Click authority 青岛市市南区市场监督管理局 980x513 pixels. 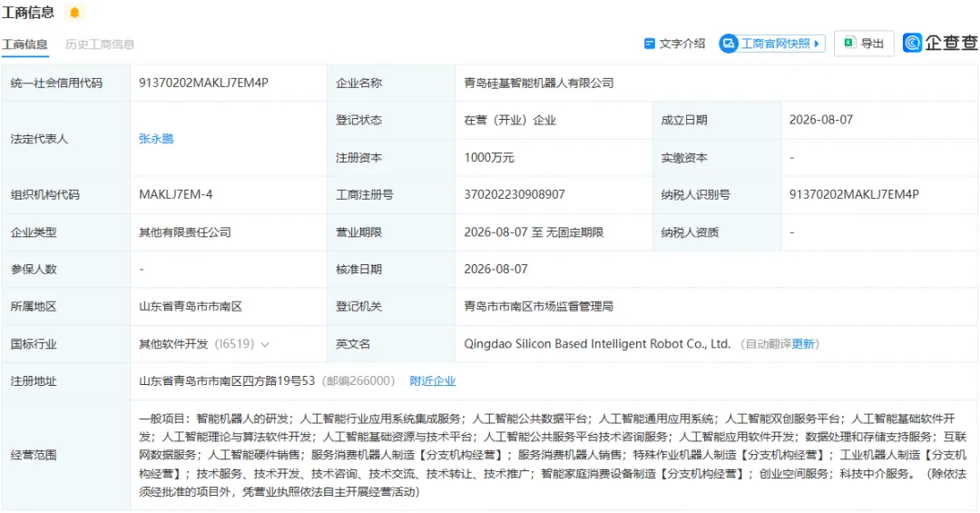pyautogui.click(x=539, y=307)
